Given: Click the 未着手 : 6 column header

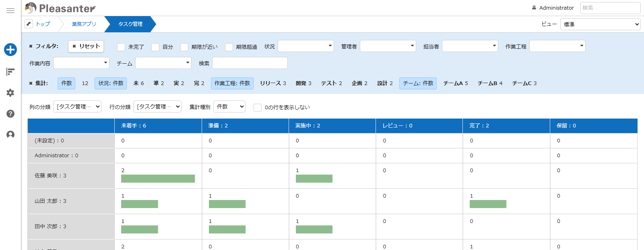Looking at the screenshot, I should click(158, 126).
